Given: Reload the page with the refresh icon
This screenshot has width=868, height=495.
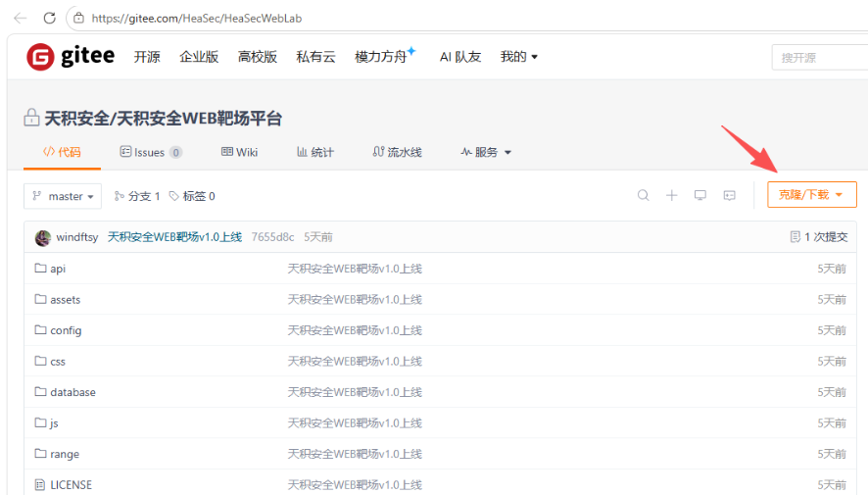Looking at the screenshot, I should 50,19.
